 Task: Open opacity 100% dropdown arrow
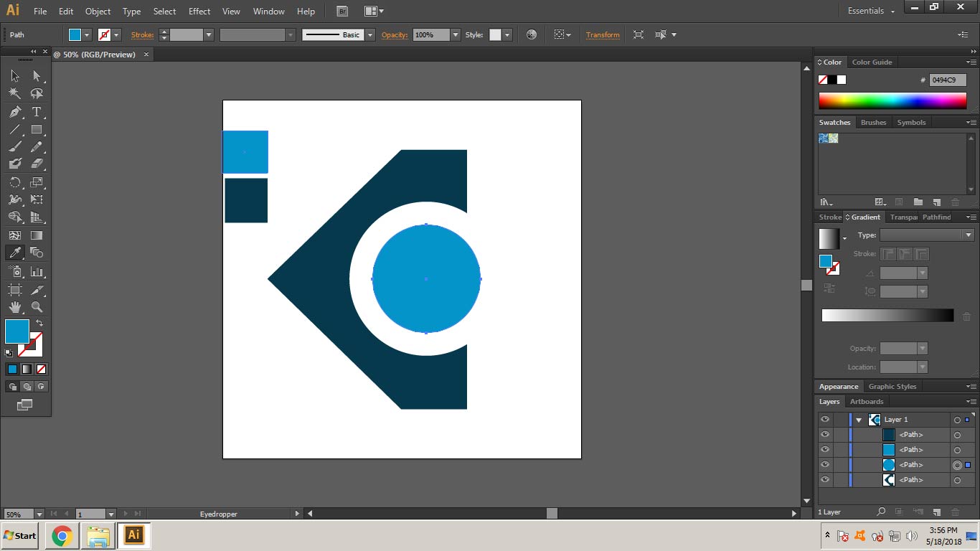coord(456,34)
